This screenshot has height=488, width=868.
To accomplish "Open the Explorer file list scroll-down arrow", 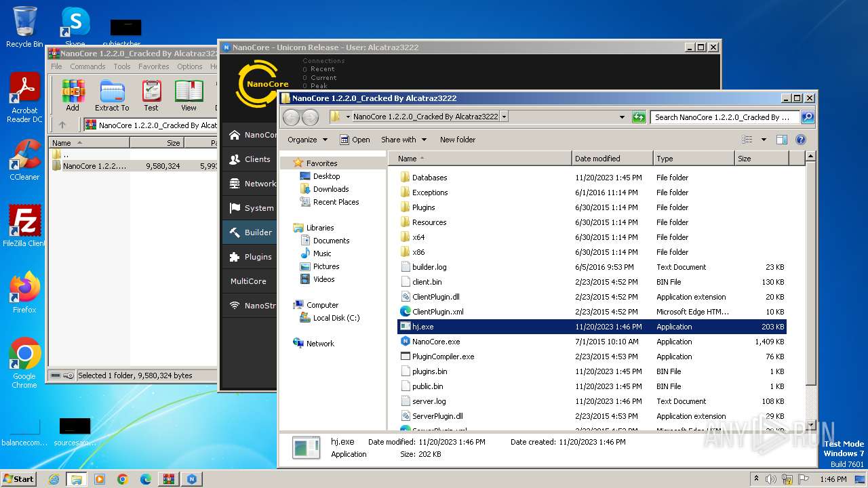I will tap(810, 424).
